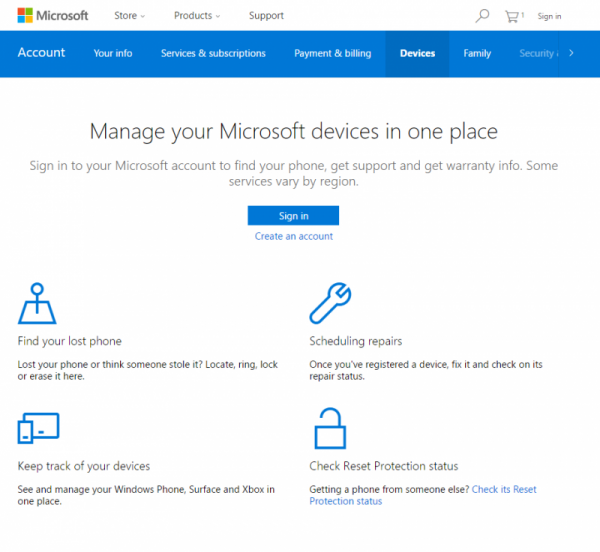Screen dimensions: 600x552
Task: Click the Sign in link in the header
Action: coord(549,16)
